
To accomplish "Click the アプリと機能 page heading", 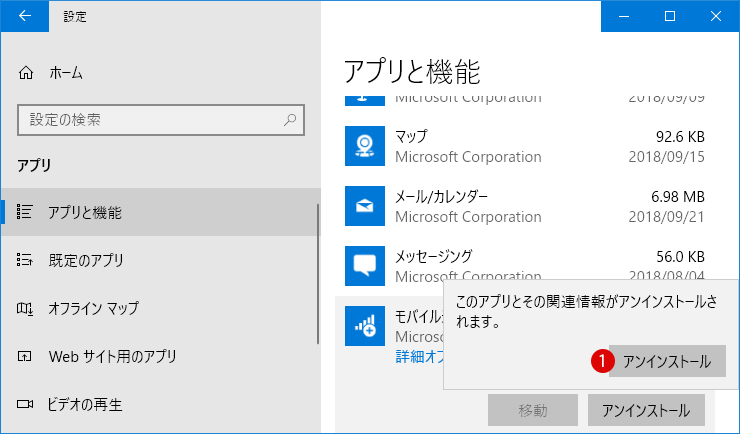I will tap(412, 72).
